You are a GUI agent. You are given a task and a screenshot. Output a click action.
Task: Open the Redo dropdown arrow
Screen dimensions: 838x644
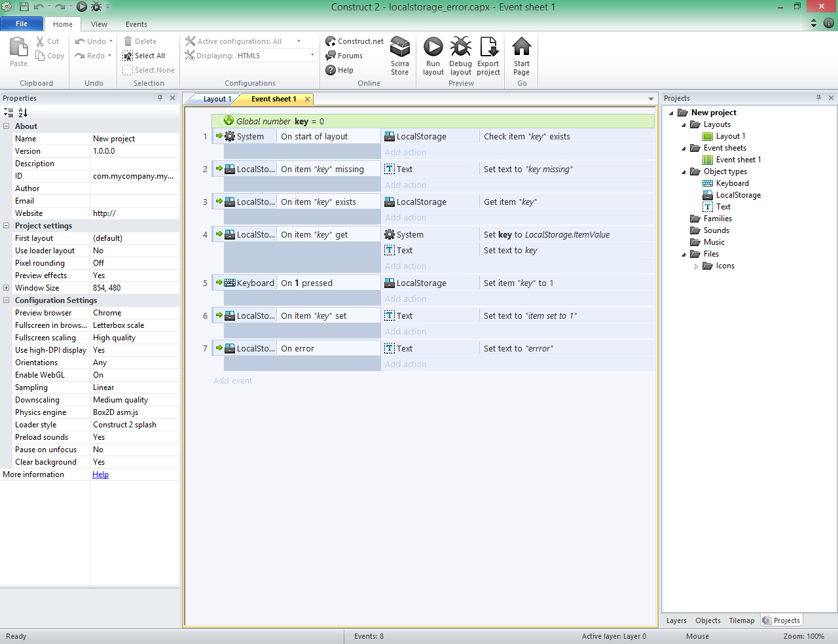111,56
